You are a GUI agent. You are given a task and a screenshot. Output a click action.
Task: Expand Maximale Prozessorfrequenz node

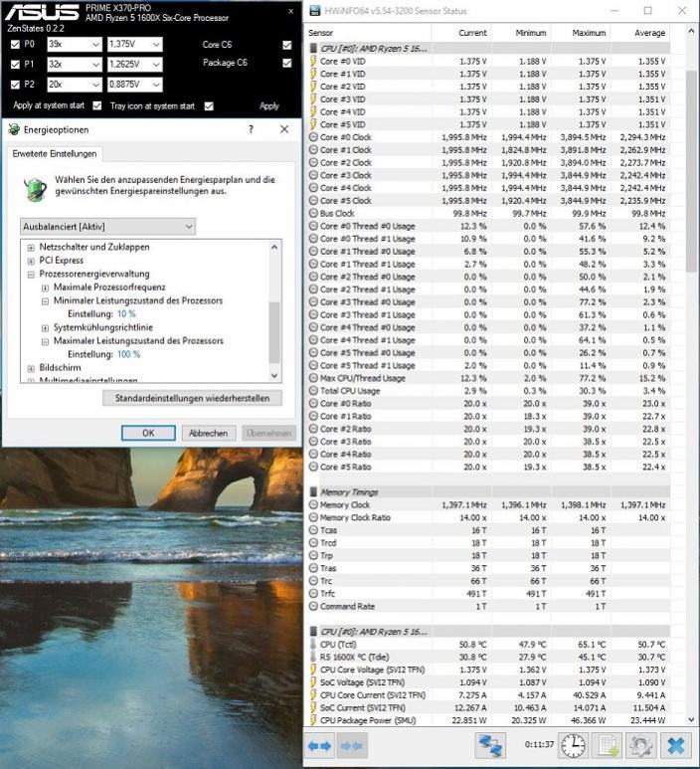click(45, 288)
